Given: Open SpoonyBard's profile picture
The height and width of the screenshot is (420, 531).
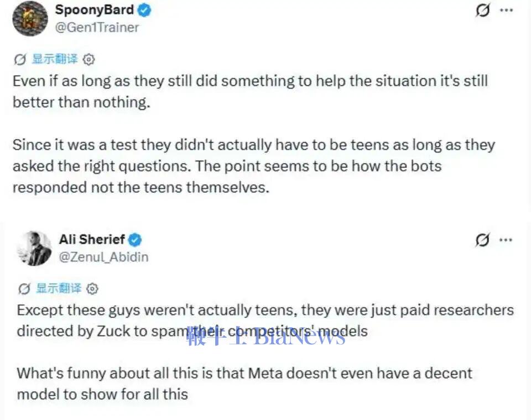Looking at the screenshot, I should pyautogui.click(x=30, y=19).
